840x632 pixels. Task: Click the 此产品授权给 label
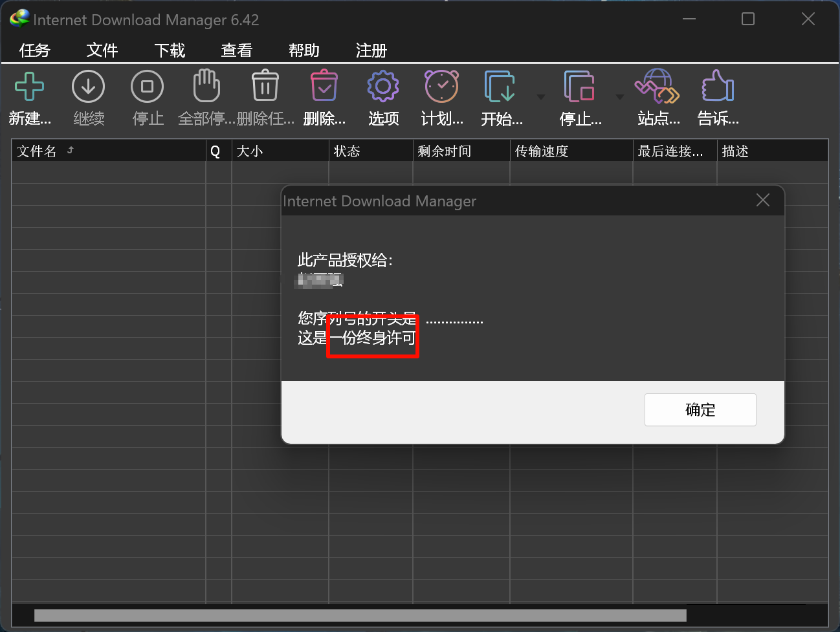(345, 260)
